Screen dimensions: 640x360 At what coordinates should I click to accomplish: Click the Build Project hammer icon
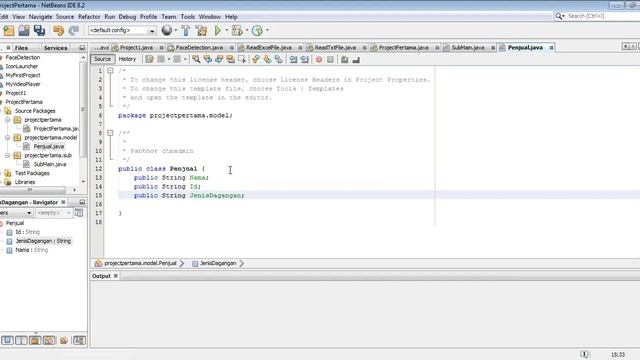(186, 31)
